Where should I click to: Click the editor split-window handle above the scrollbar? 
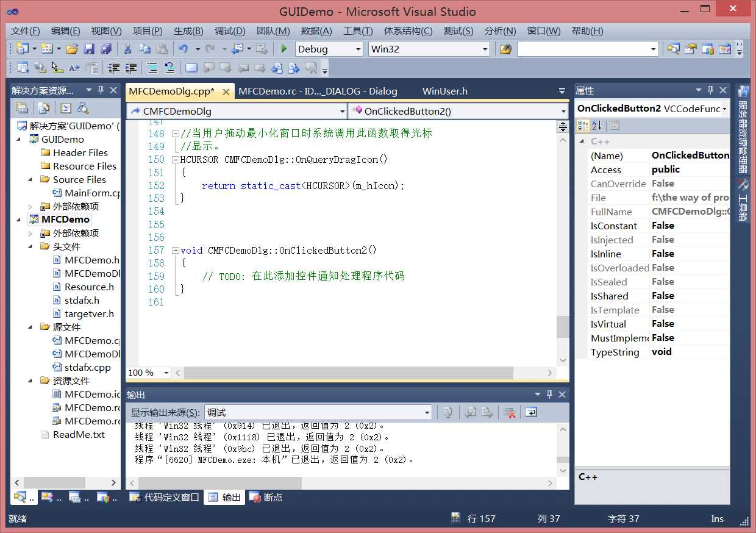[563, 126]
